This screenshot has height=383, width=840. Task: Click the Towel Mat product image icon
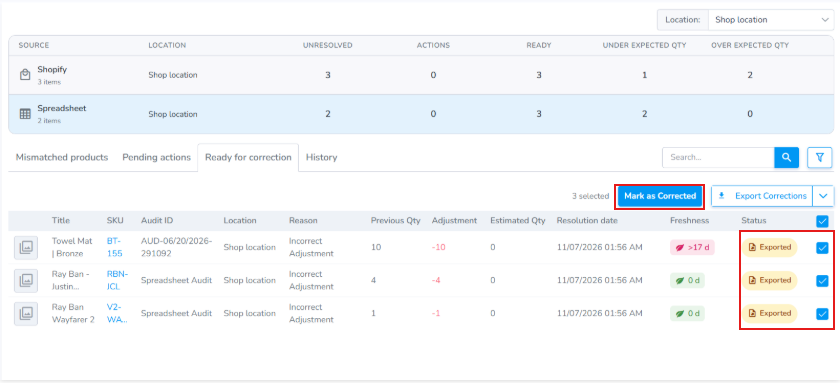tap(26, 247)
